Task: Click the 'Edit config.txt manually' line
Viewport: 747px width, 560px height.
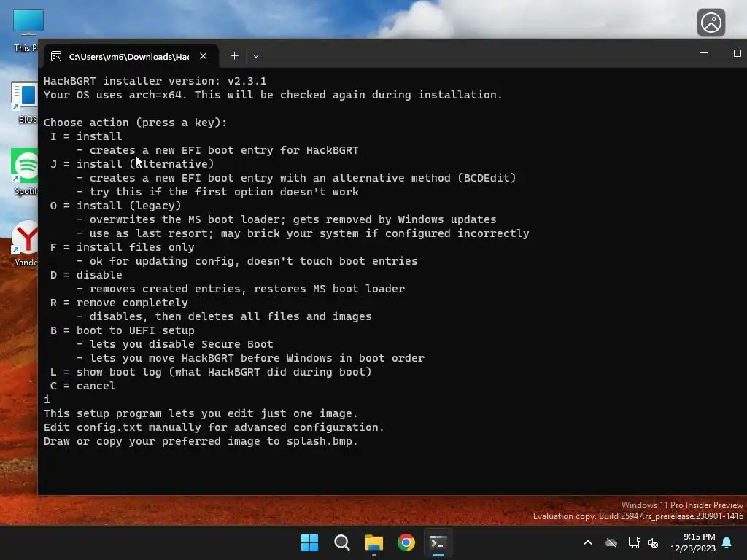Action: coord(214,427)
